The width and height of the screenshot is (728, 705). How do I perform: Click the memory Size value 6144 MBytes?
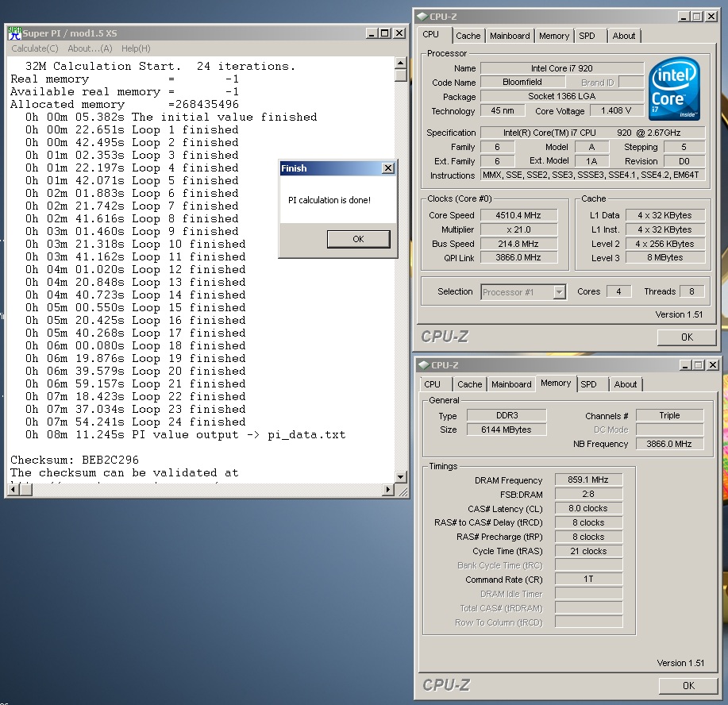[506, 430]
